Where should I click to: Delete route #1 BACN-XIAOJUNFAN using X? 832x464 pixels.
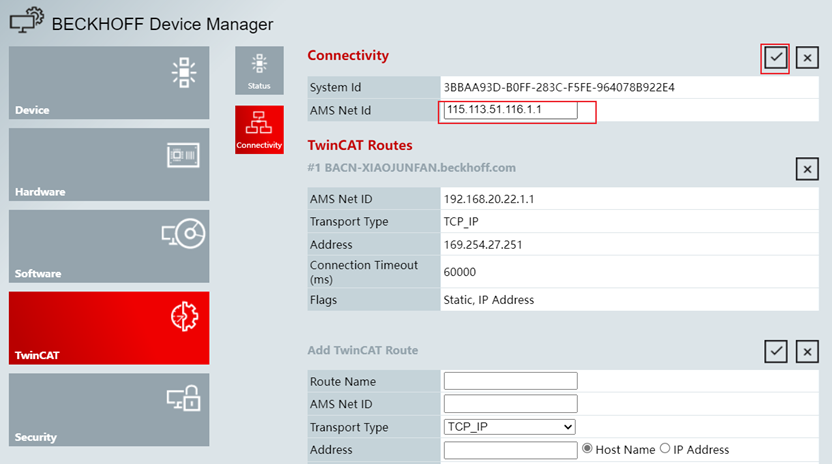[x=807, y=169]
